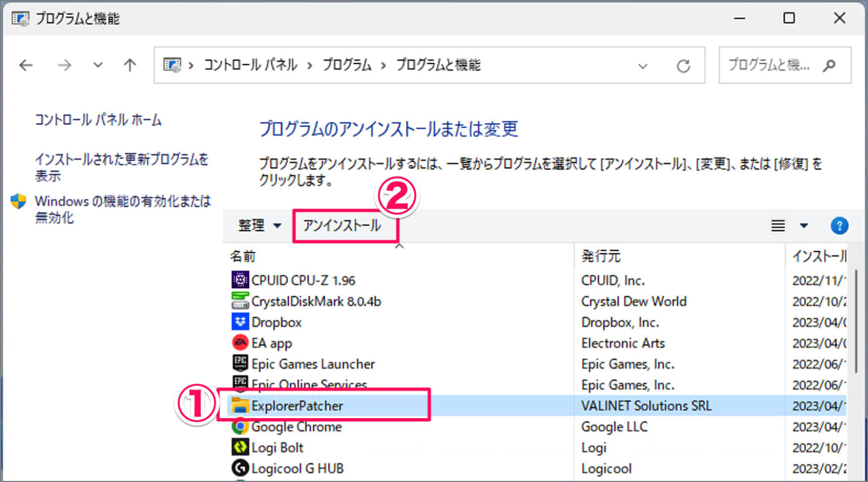The width and height of the screenshot is (868, 482).
Task: Click publisher VALINET Solutions SRL
Action: coord(646,406)
